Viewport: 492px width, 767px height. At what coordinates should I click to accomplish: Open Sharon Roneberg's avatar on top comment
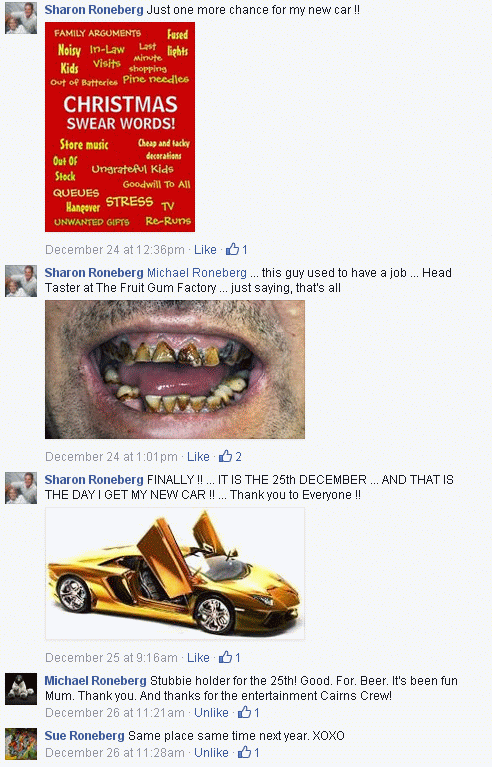(x=21, y=18)
